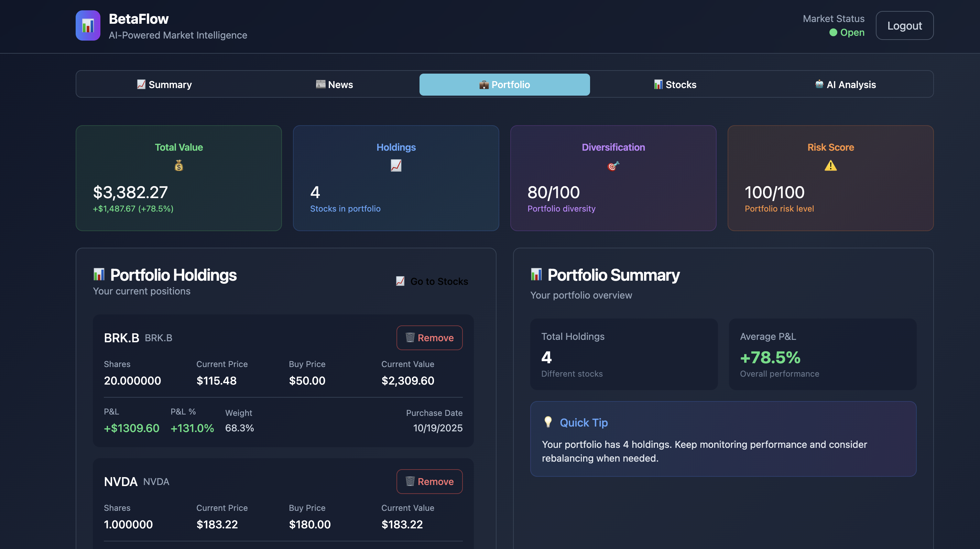Click bar chart icon beside Portfolio Holdings
980x549 pixels.
tap(99, 274)
